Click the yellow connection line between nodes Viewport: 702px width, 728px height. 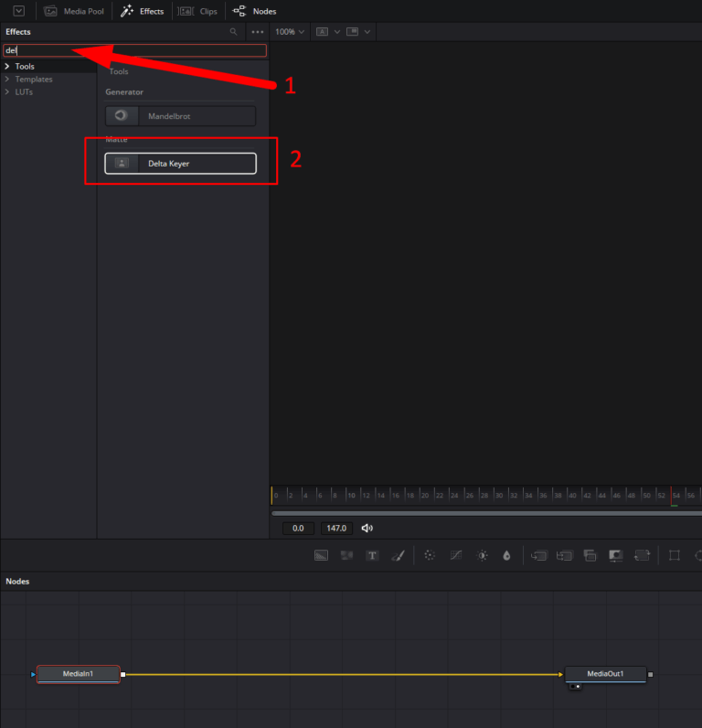point(344,674)
